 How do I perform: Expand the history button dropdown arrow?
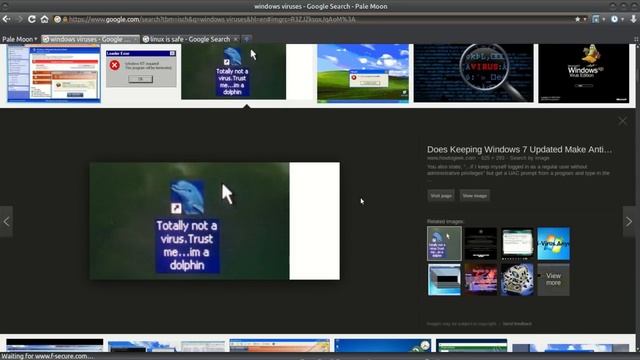[x=622, y=19]
